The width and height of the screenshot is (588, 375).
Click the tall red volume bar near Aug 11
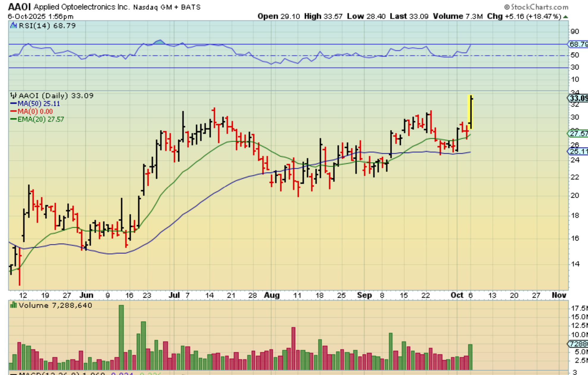pos(294,348)
